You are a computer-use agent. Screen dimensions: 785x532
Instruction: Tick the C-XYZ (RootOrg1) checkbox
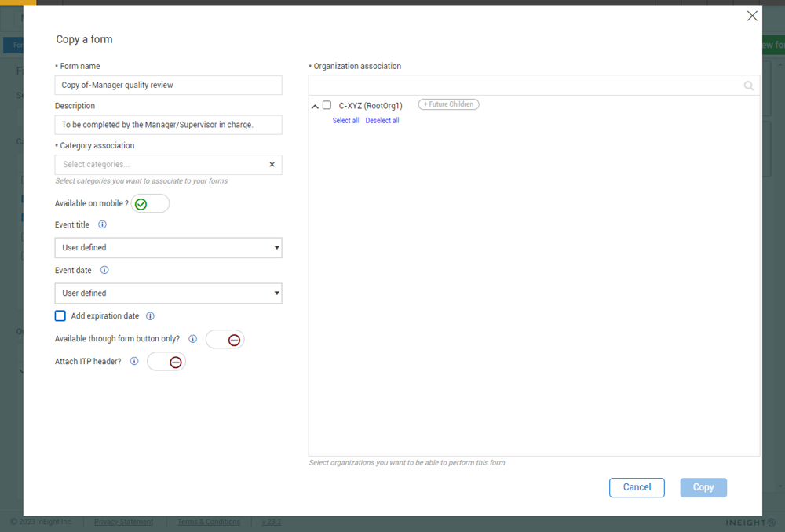pyautogui.click(x=327, y=105)
